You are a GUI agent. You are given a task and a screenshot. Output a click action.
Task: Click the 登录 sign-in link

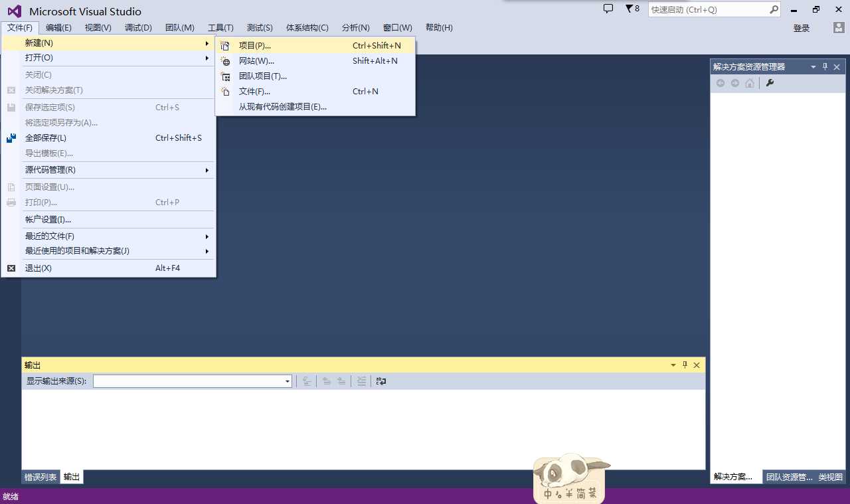click(802, 28)
